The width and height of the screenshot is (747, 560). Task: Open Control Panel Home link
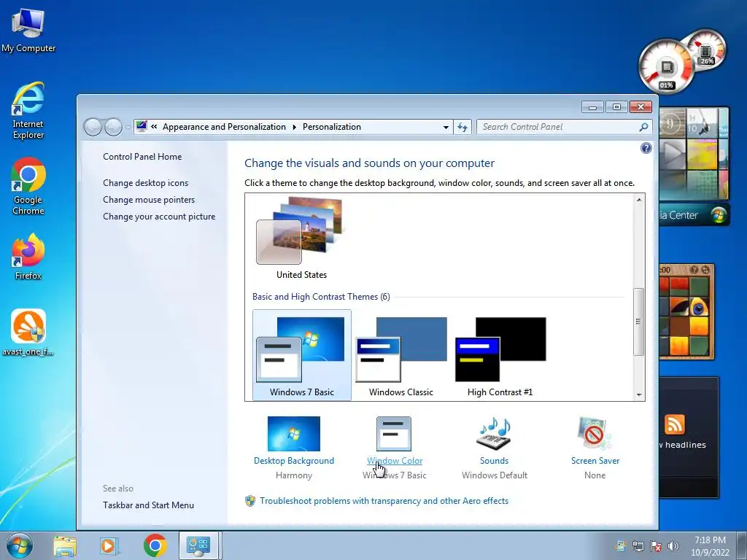142,157
